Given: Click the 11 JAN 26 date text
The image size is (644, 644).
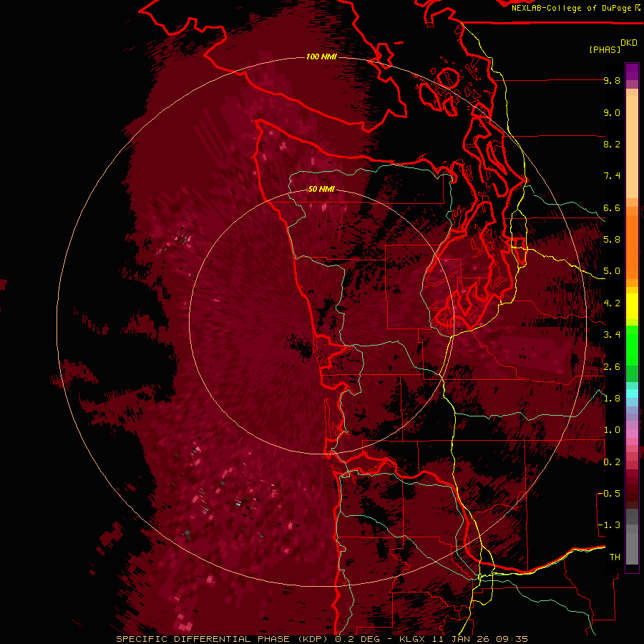Looking at the screenshot, I should (459, 639).
